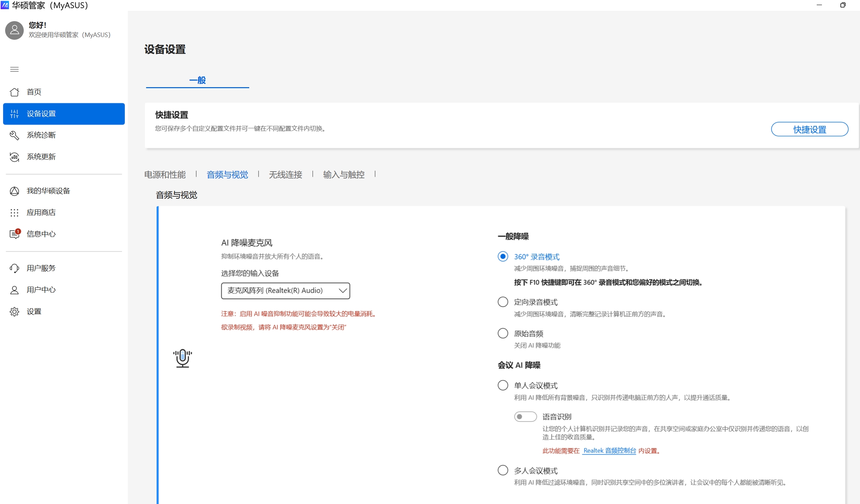Click user avatar profile picture
Screen dimensions: 860x504
coord(14,30)
